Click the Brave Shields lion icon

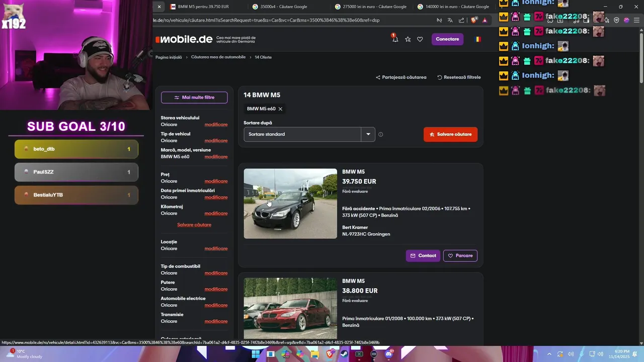[x=473, y=21]
